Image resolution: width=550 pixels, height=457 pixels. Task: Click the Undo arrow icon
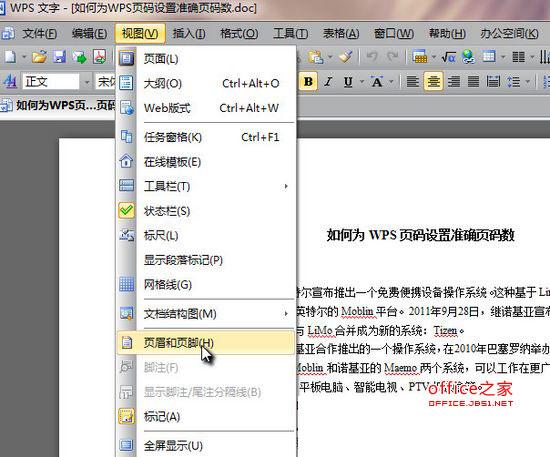(372, 56)
